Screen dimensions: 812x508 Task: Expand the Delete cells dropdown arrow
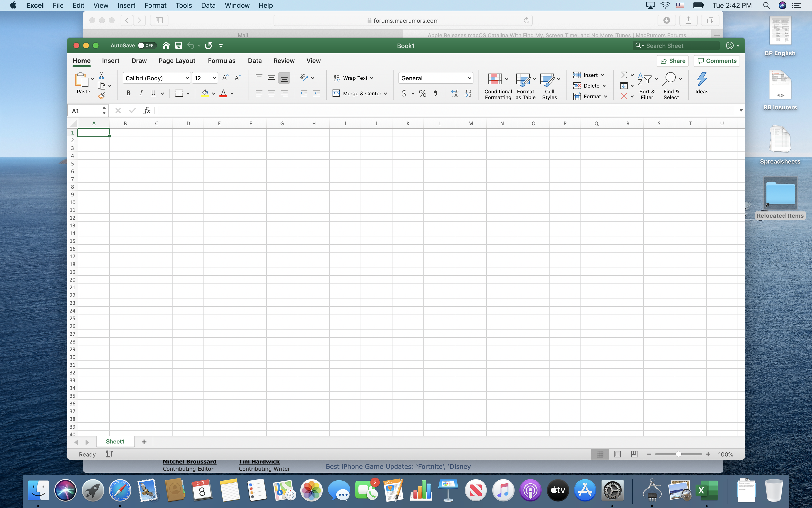click(604, 86)
